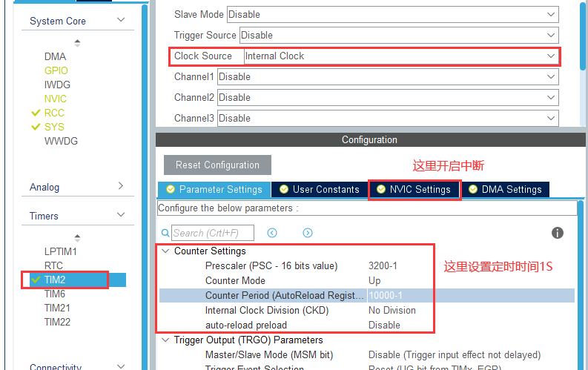
Task: Click the auto-reload preload value Disable
Action: 384,325
